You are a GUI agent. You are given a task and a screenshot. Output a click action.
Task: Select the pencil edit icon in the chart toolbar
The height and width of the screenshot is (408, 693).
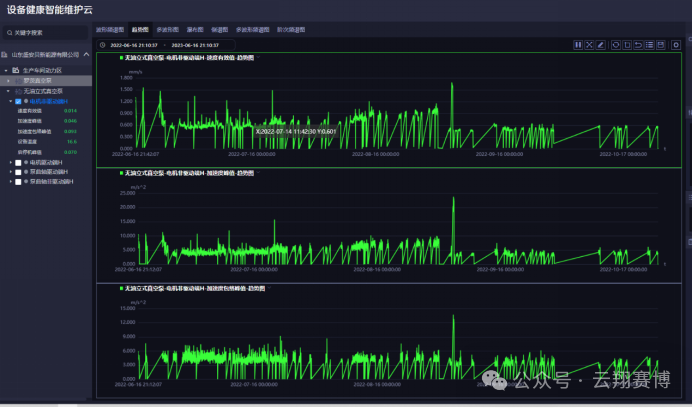(x=600, y=45)
